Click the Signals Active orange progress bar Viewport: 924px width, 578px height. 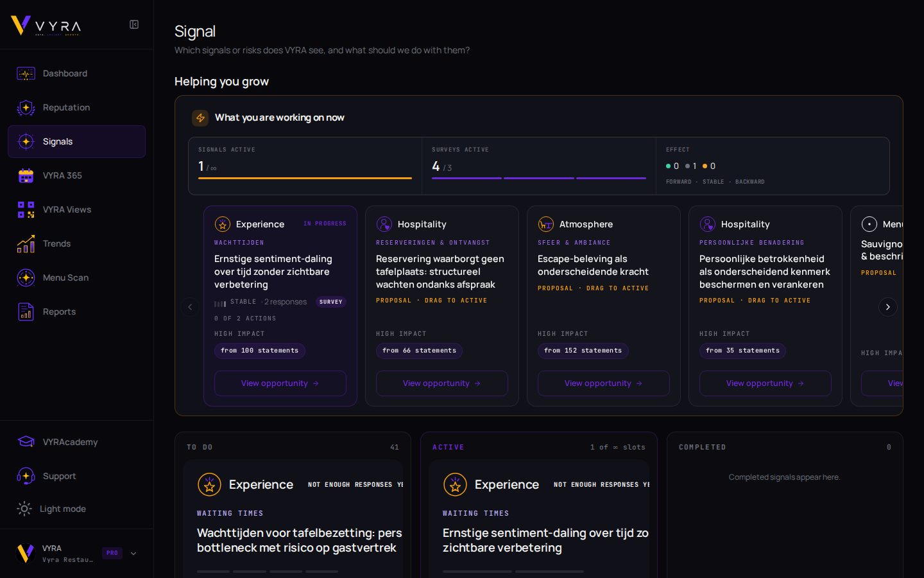(305, 178)
